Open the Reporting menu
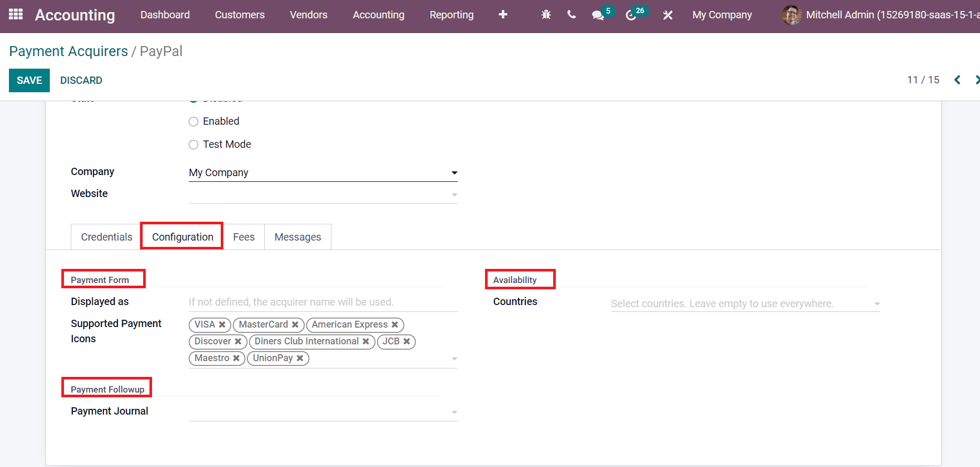The image size is (980, 467). pos(451,15)
